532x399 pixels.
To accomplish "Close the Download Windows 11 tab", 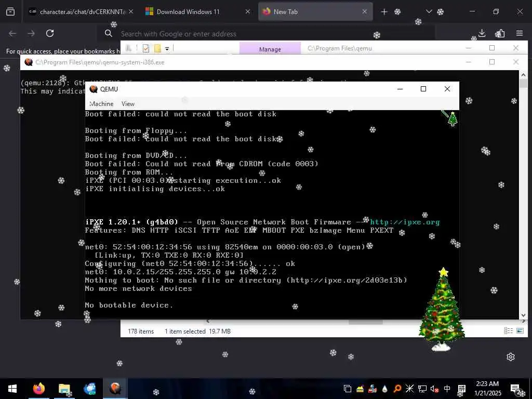I will (248, 12).
